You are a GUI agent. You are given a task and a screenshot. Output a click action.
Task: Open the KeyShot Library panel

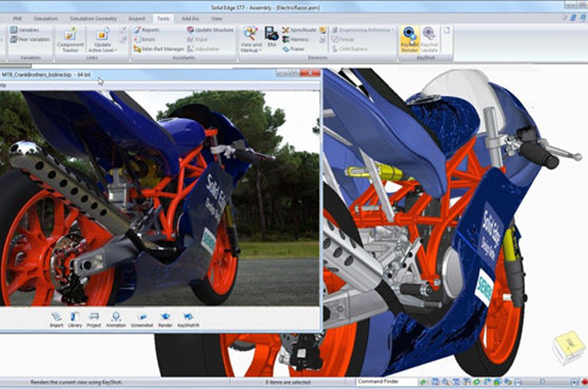pyautogui.click(x=75, y=319)
